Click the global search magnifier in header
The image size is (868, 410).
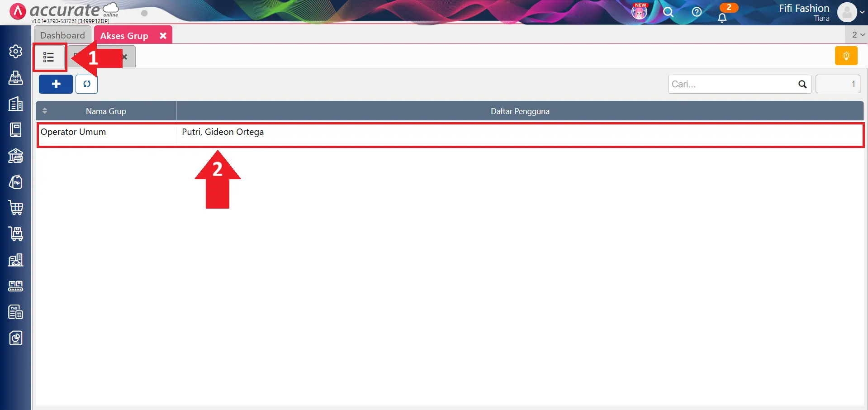668,12
